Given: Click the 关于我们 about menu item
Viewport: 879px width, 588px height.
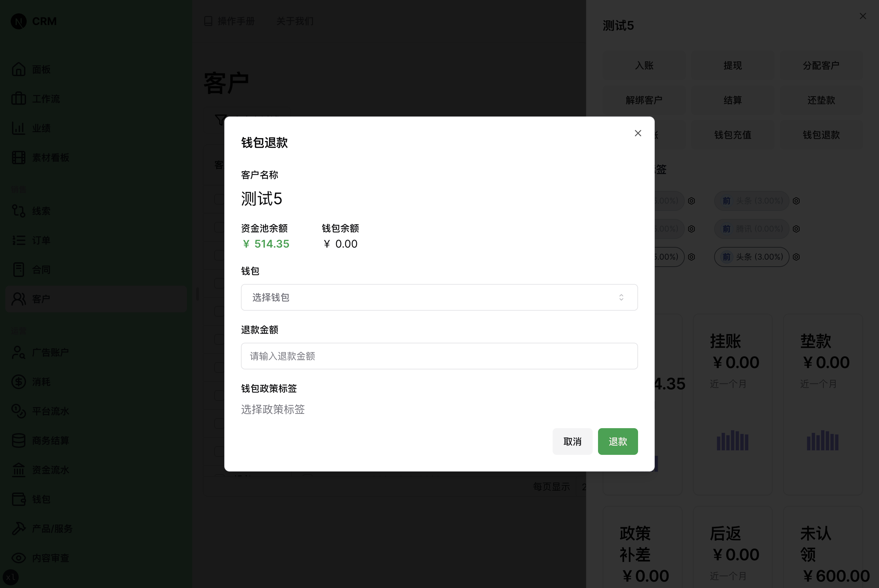Looking at the screenshot, I should click(295, 21).
